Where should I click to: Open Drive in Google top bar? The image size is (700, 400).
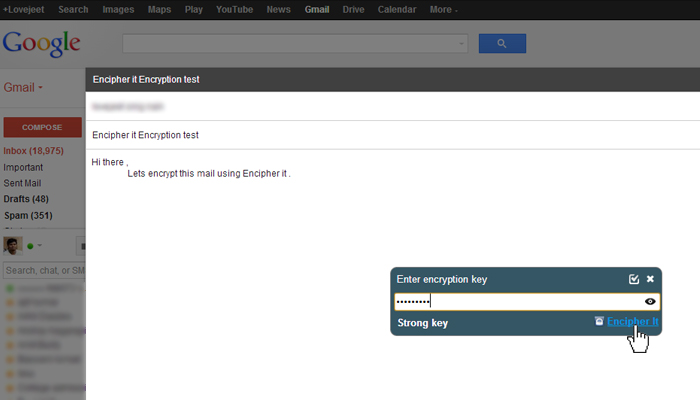coord(354,9)
